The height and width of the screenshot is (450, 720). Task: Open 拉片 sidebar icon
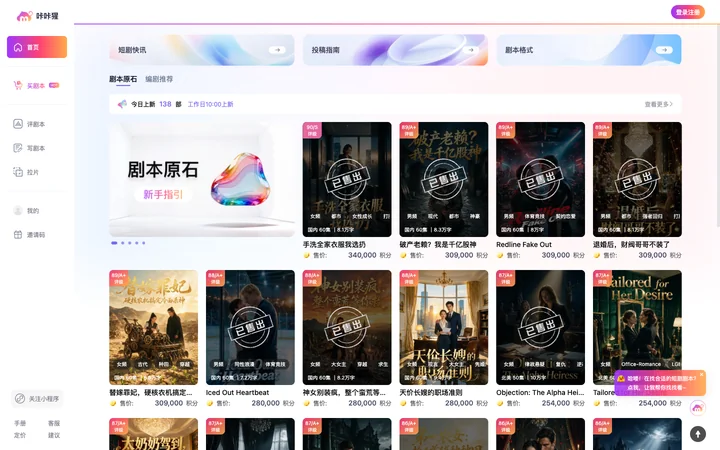click(18, 172)
